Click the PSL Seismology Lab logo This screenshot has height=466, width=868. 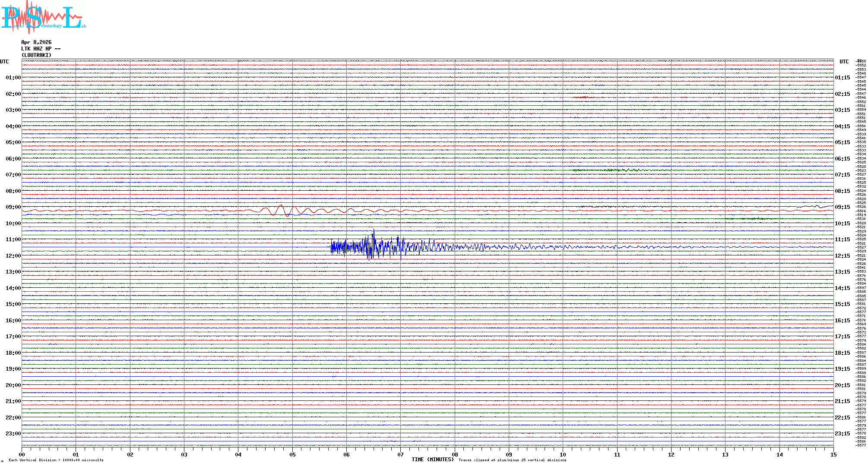coord(43,16)
